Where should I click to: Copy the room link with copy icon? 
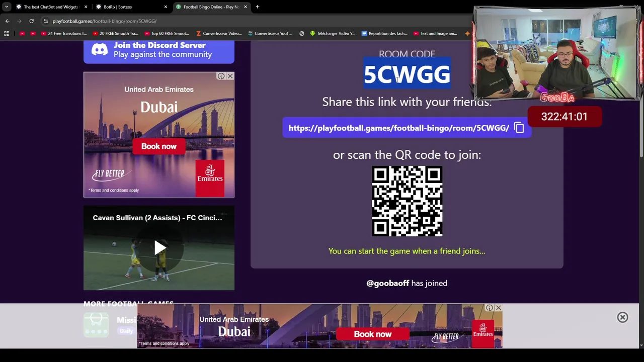519,128
